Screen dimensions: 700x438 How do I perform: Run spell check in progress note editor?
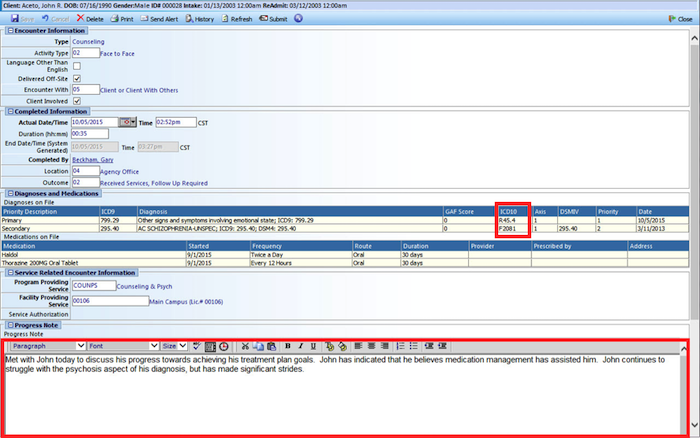197,346
